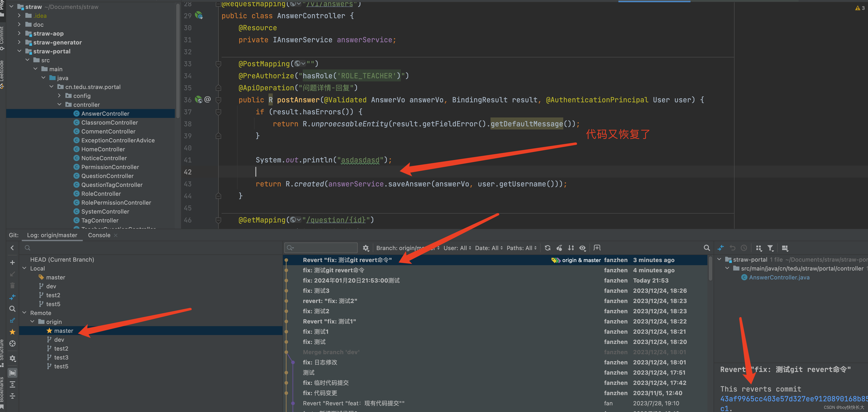Collapse the Remote branches group
This screenshot has width=868, height=412.
coord(24,313)
